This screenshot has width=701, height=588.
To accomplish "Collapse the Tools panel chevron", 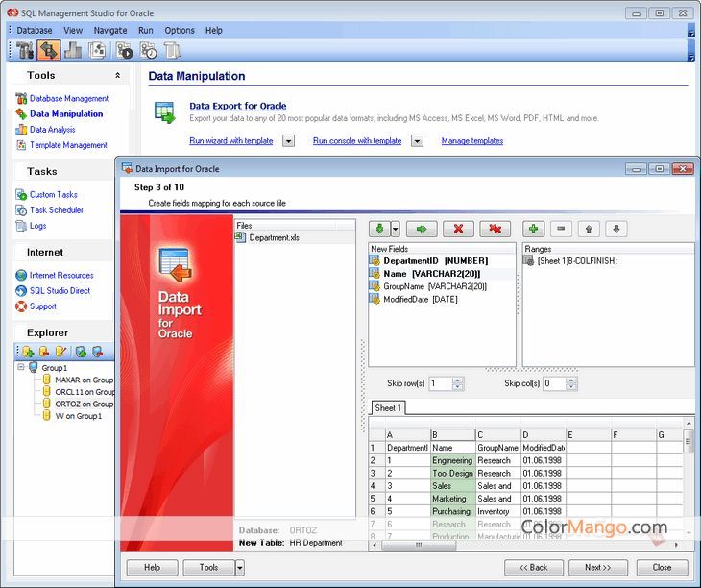I will (x=117, y=75).
